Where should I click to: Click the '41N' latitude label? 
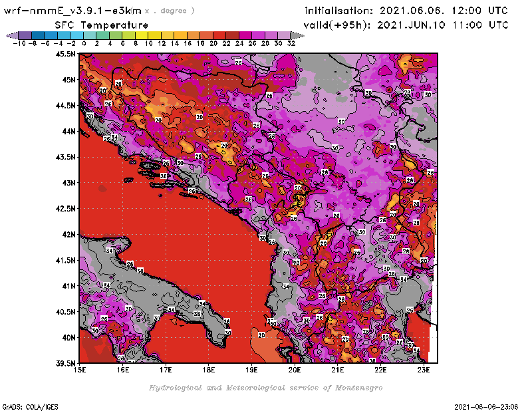(68, 286)
